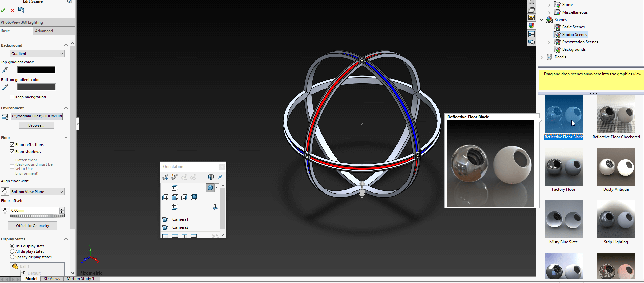Collapse the Scenes tree node
The width and height of the screenshot is (644, 283).
click(x=542, y=20)
